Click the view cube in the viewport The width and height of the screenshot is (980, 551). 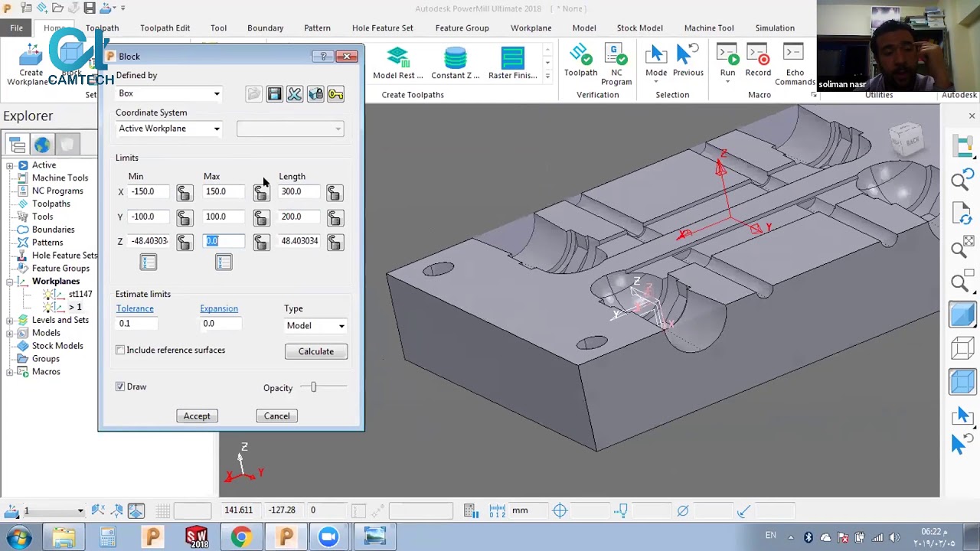906,140
